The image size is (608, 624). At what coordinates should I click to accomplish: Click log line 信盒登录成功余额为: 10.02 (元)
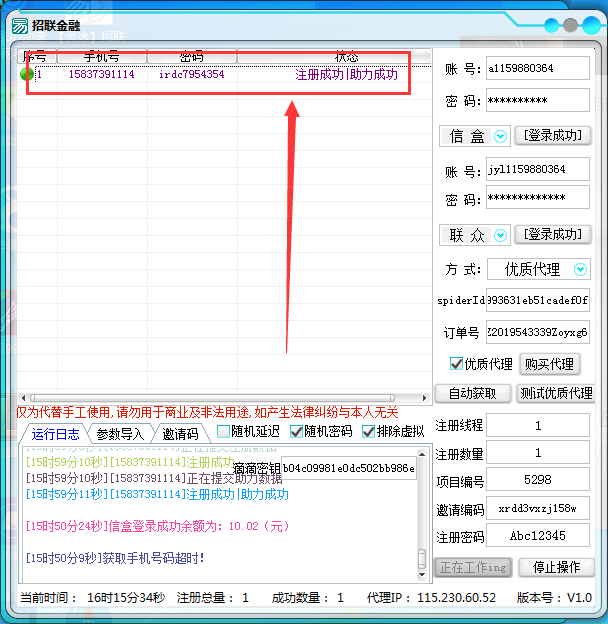pos(158,526)
